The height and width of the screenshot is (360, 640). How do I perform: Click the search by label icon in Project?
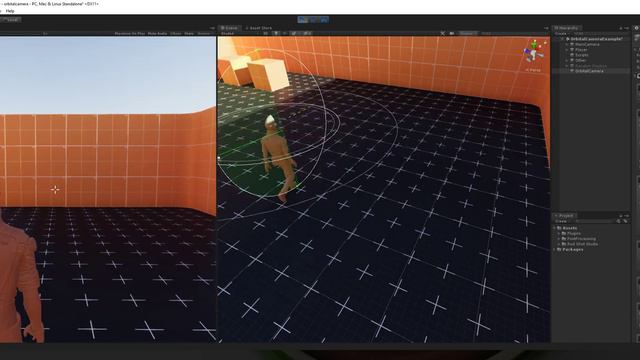tap(625, 221)
